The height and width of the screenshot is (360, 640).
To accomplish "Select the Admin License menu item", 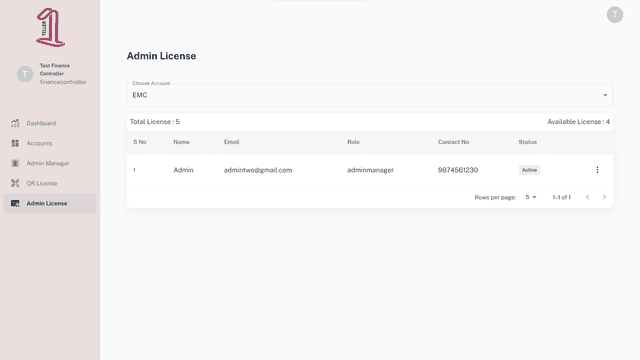I will (50, 203).
